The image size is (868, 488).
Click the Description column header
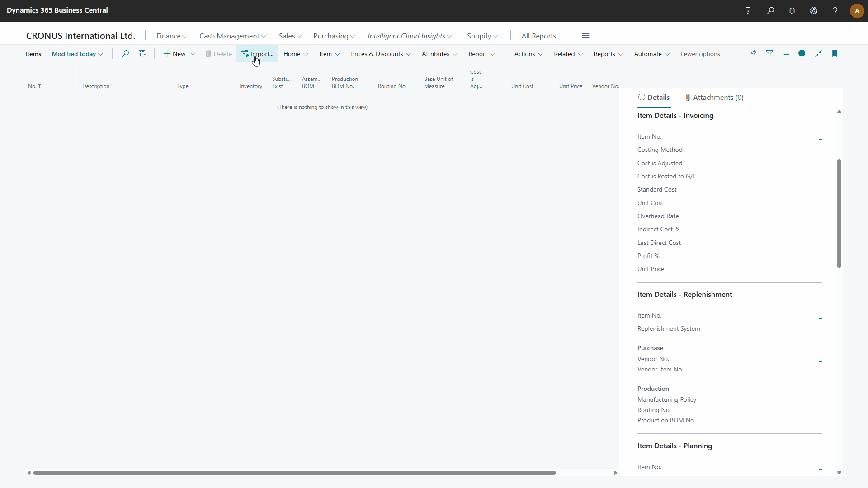coord(96,86)
